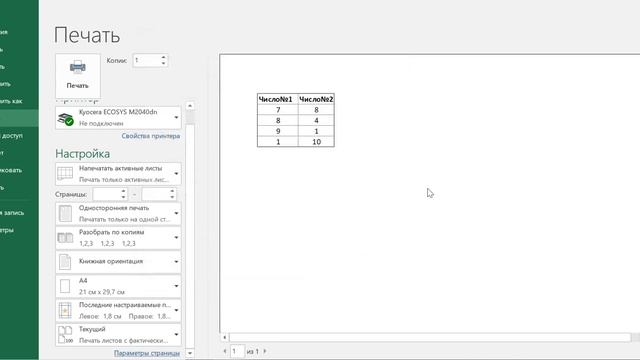Increase the starting page number
This screenshot has height=360, width=640.
pyautogui.click(x=123, y=191)
